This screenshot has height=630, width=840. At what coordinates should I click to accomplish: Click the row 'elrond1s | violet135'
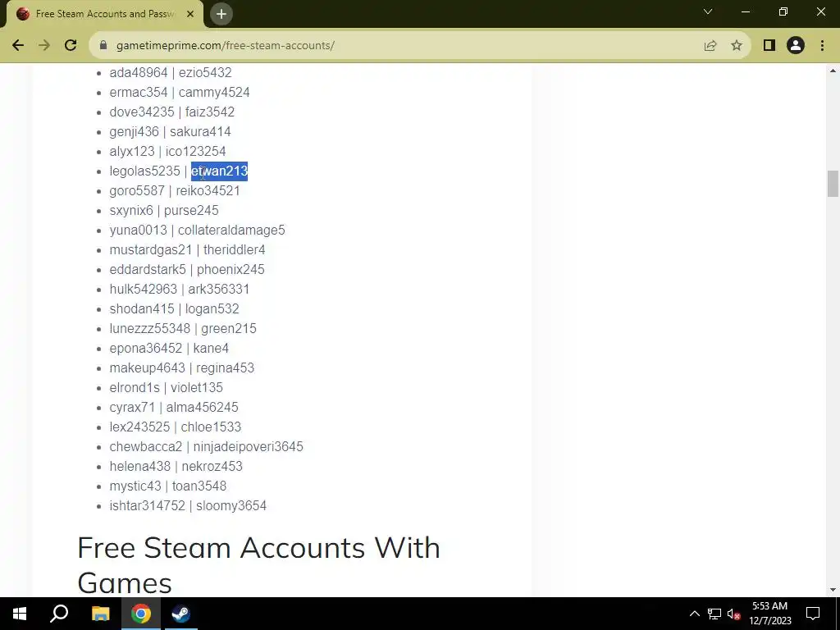[166, 387]
